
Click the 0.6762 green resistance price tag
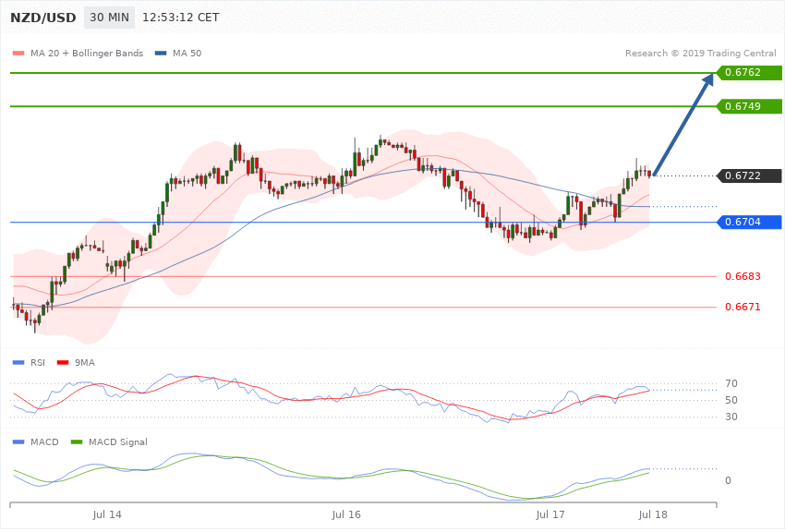click(750, 73)
